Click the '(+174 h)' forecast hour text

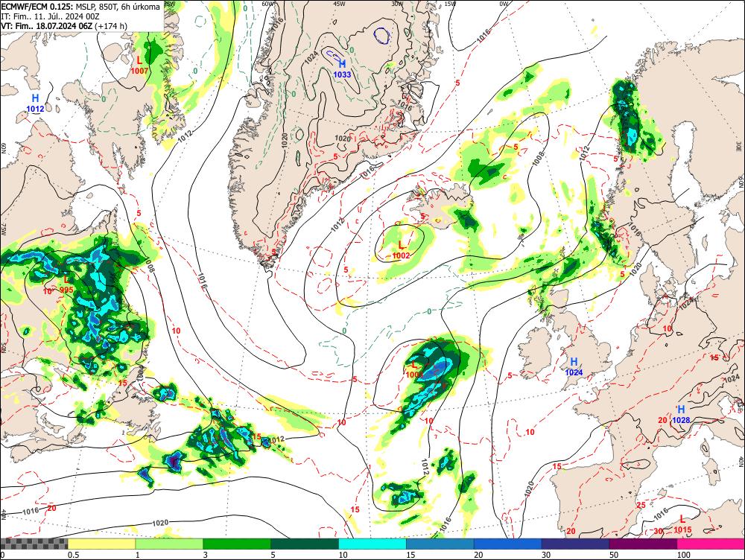point(111,26)
